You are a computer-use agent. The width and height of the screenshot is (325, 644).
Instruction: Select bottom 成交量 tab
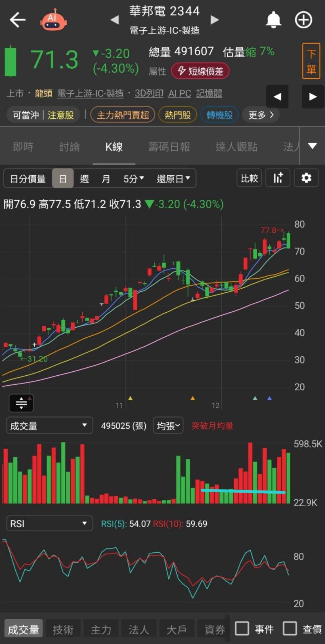24,629
